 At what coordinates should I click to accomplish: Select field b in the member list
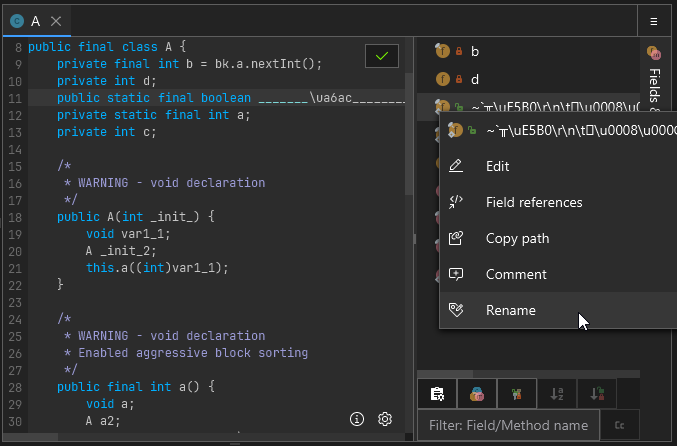[x=528, y=51]
